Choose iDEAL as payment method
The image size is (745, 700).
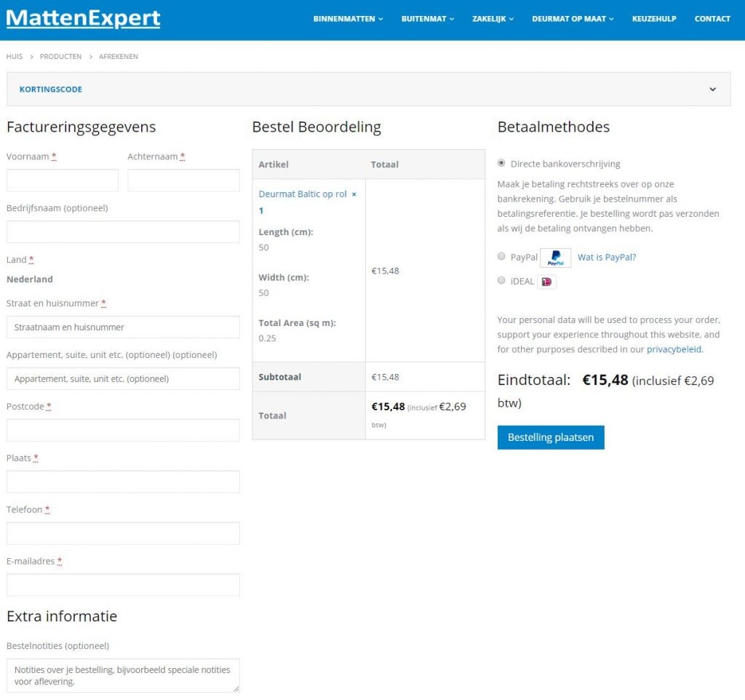tap(501, 281)
